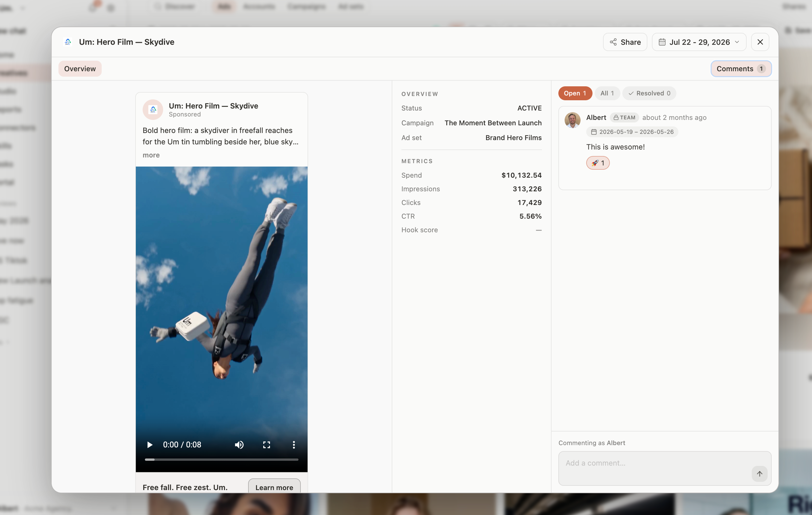
Task: Click the CTR value 5.56%
Action: [530, 216]
